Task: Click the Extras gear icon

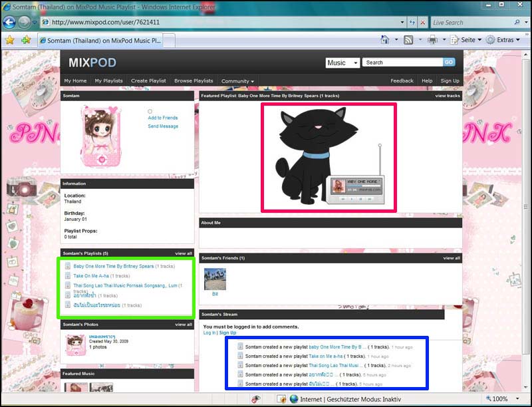Action: tap(490, 40)
